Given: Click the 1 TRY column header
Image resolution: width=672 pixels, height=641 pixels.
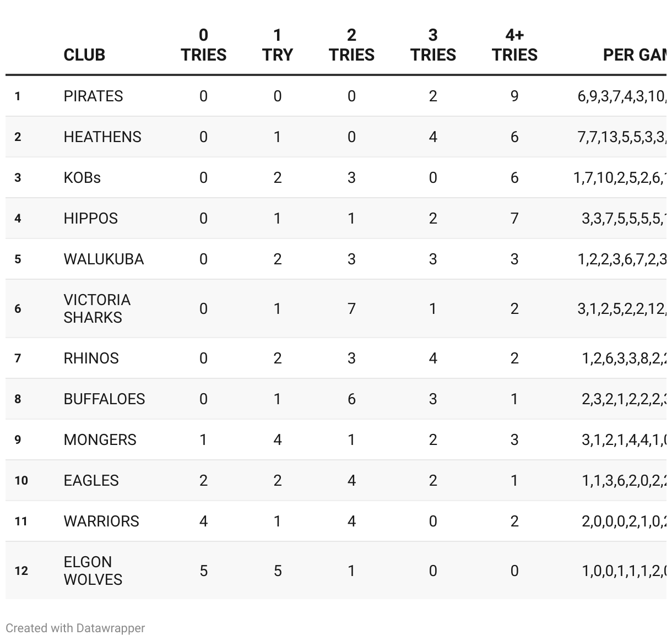Looking at the screenshot, I should pyautogui.click(x=277, y=45).
